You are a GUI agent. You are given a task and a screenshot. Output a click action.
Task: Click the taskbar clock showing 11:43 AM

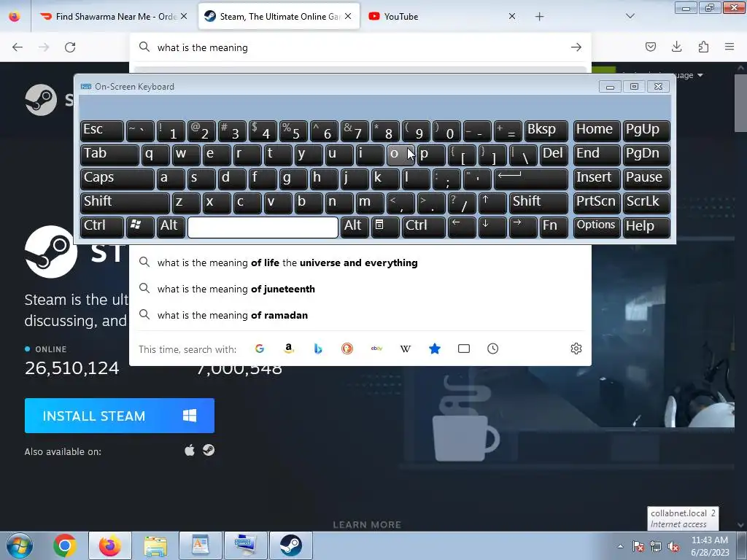(x=710, y=546)
